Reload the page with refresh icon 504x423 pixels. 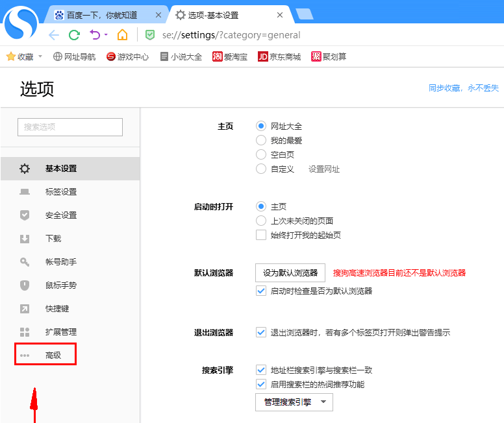point(74,35)
